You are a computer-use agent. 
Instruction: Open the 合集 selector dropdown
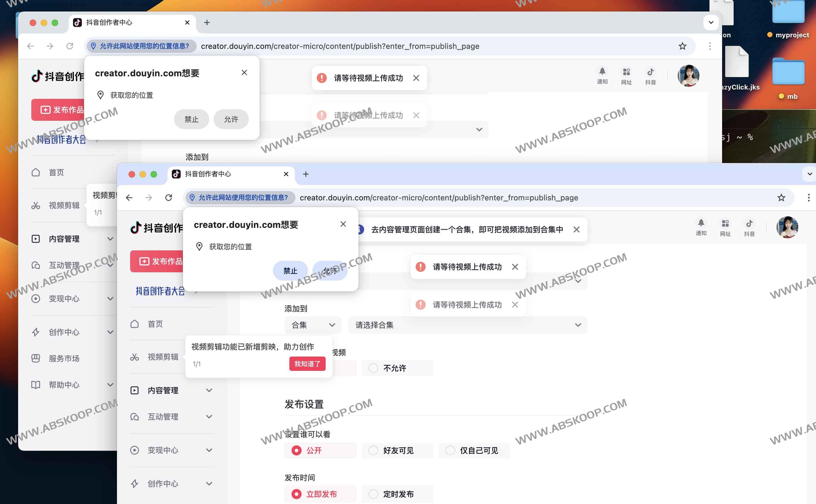coord(312,325)
